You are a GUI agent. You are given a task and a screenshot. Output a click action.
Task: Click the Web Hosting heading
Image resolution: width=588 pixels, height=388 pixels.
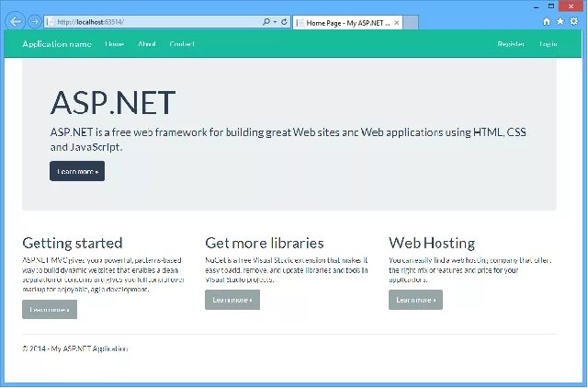[432, 243]
